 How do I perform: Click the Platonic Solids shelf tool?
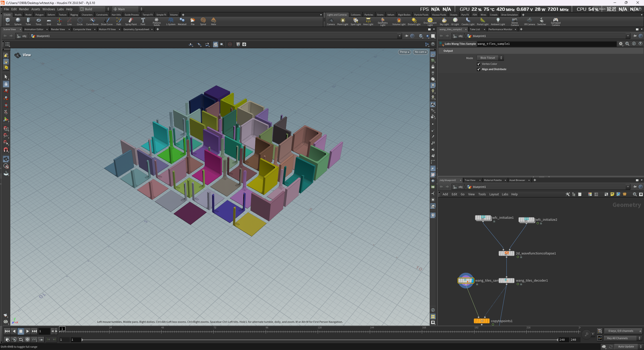tap(156, 21)
